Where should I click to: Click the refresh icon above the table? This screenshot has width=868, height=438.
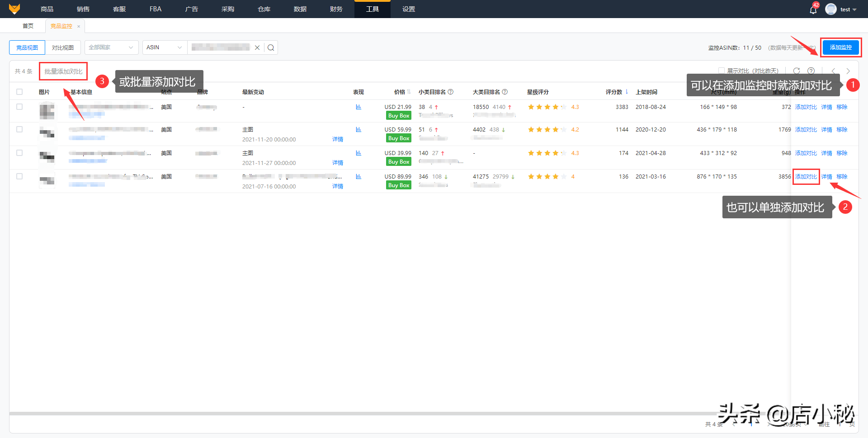coord(796,71)
